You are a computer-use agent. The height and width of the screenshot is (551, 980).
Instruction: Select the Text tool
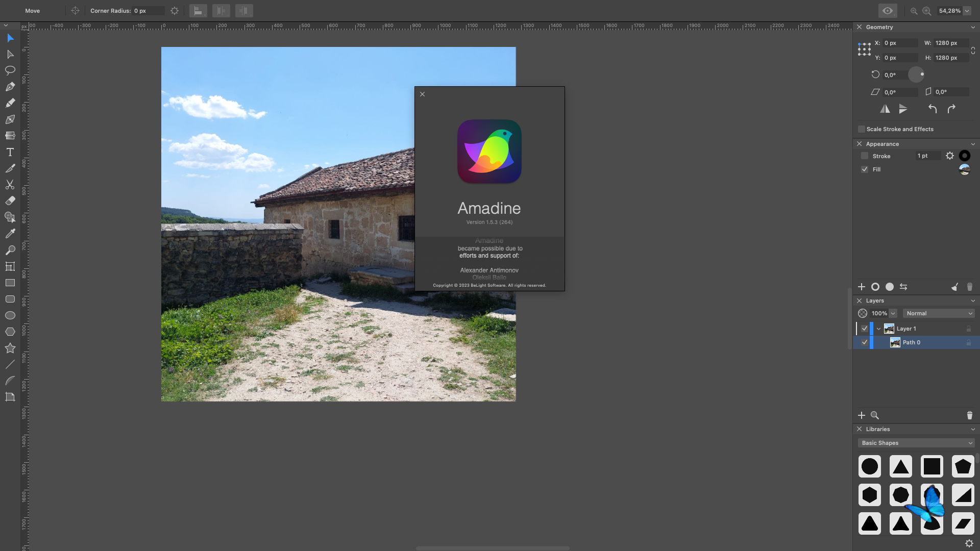(x=10, y=152)
